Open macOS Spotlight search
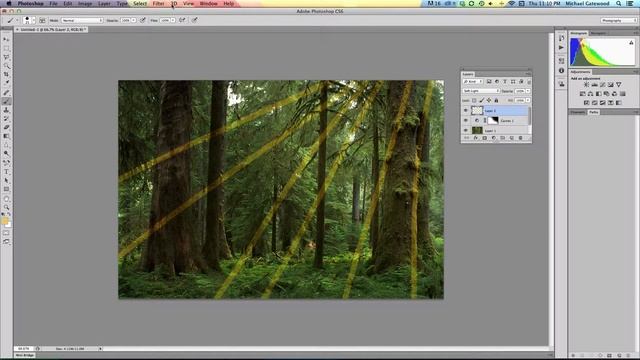The height and width of the screenshot is (360, 640). (619, 3)
